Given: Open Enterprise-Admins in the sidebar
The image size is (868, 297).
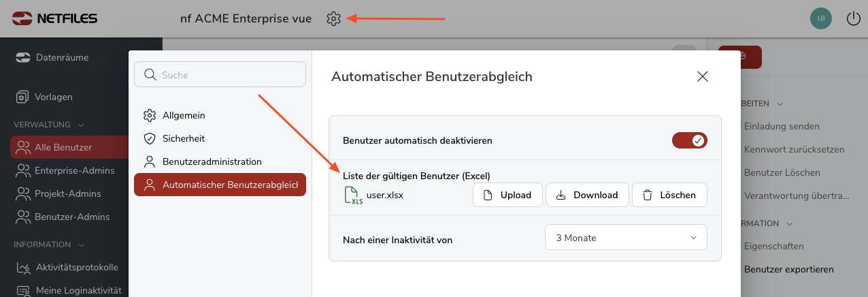Looking at the screenshot, I should click(73, 170).
